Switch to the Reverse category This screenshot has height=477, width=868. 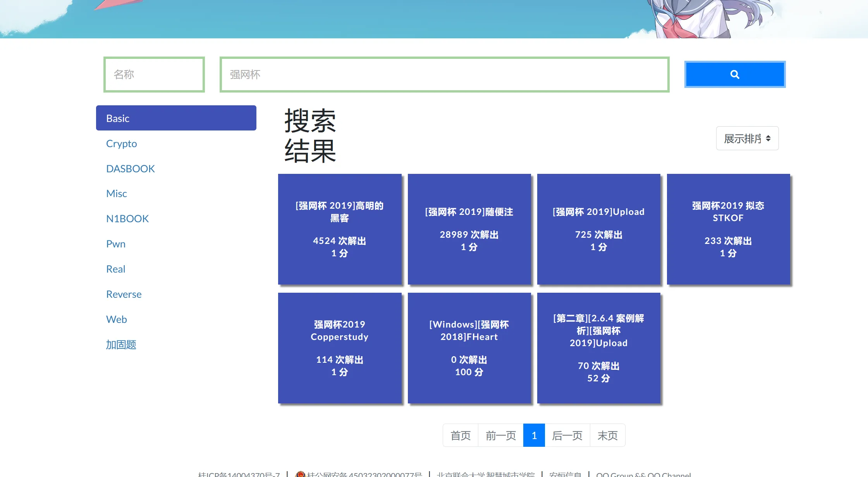click(x=124, y=294)
